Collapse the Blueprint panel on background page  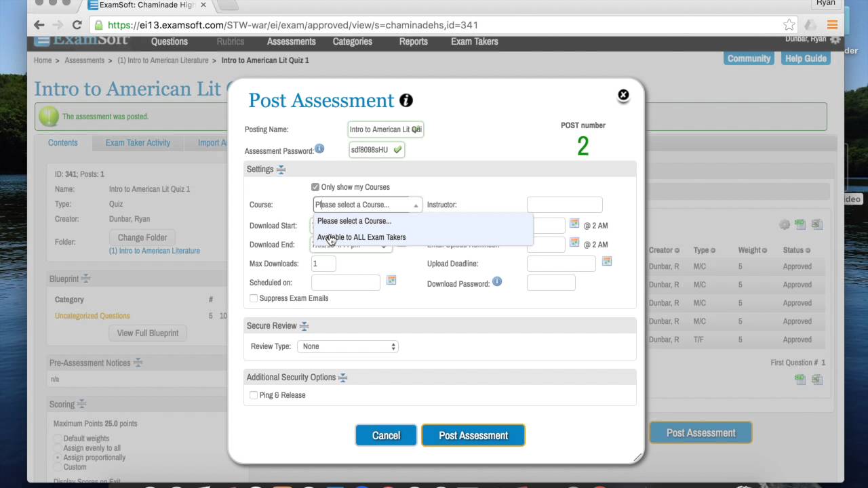pos(85,279)
